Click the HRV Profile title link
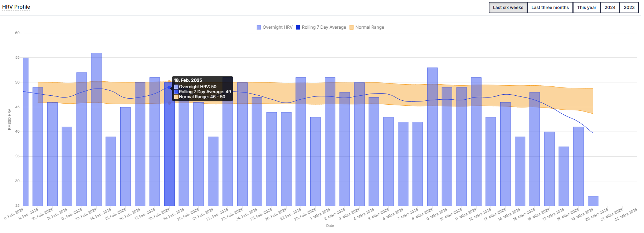644x233 pixels. coord(16,7)
